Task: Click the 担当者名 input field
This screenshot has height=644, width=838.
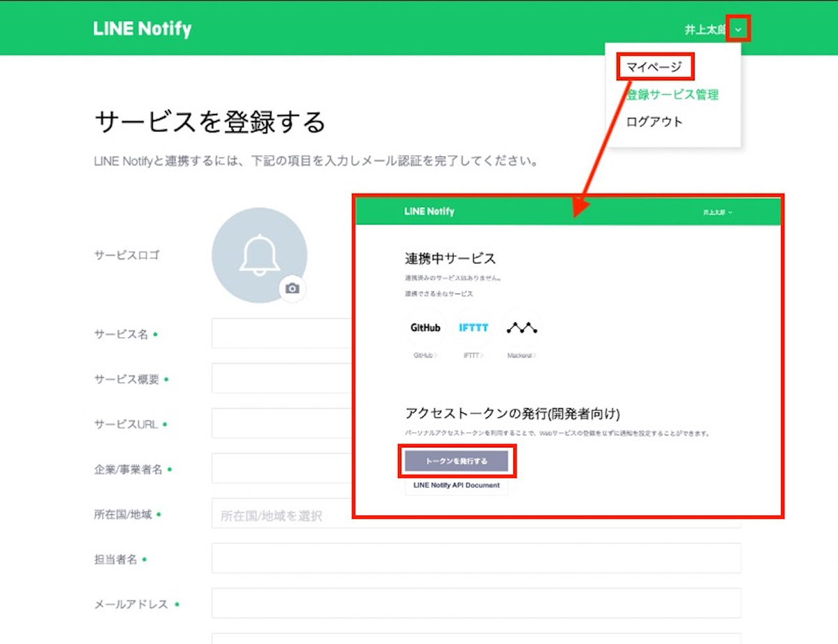Action: coord(476,558)
